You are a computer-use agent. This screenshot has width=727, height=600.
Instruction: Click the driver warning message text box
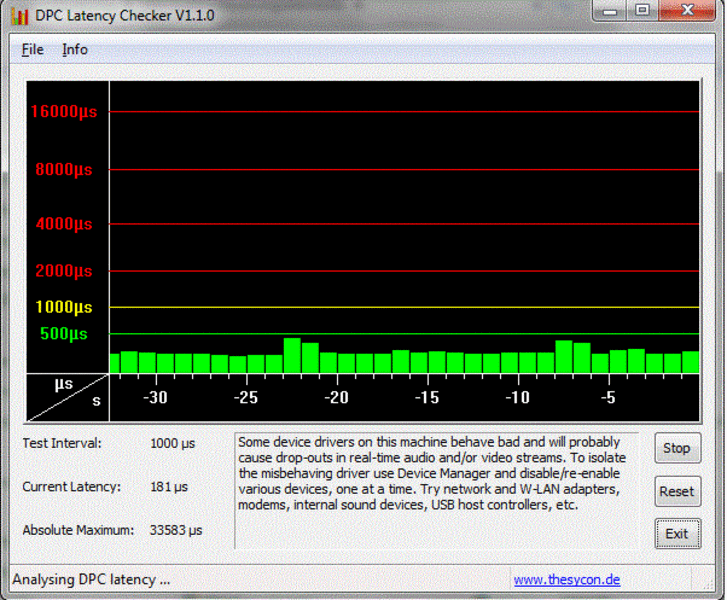point(437,491)
